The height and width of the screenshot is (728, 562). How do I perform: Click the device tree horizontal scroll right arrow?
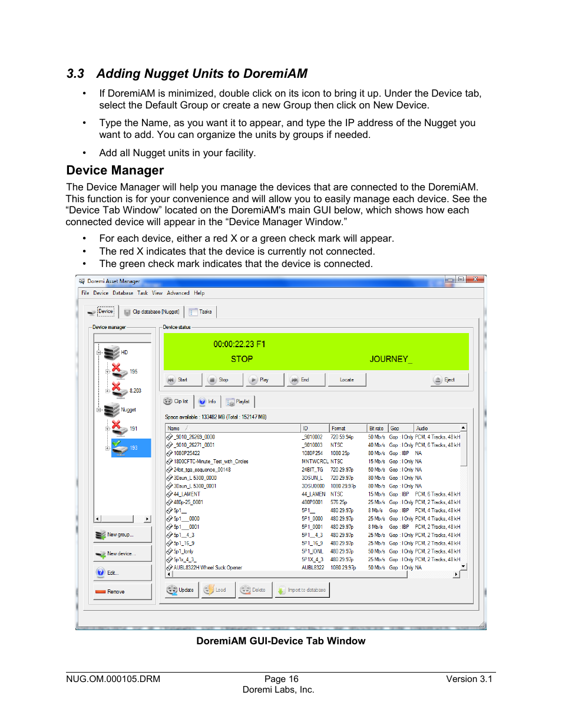[x=147, y=519]
